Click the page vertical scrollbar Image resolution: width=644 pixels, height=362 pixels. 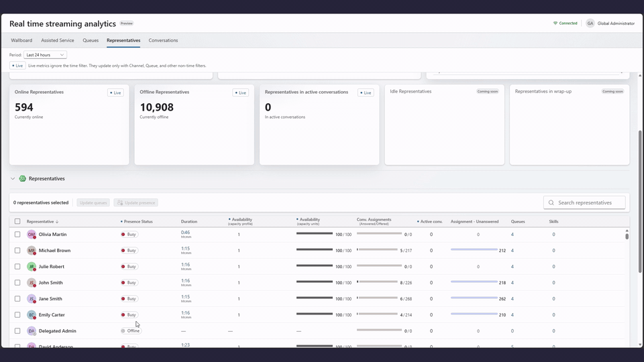point(640,201)
